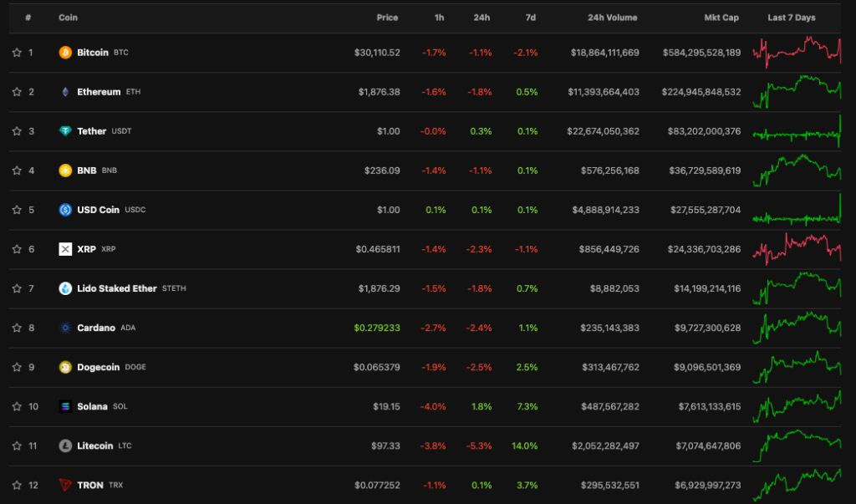Image resolution: width=856 pixels, height=504 pixels.
Task: Open Ethereum's 7-day sparkline chart
Action: click(x=797, y=91)
